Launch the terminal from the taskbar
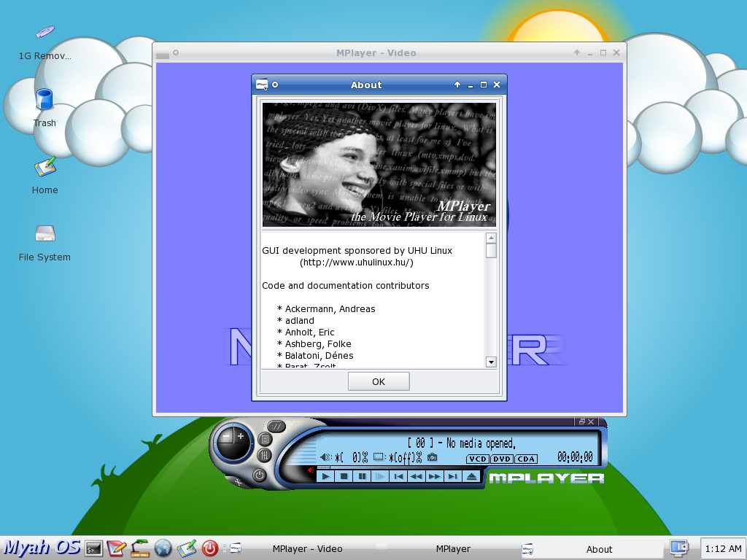The image size is (747, 560). pos(93,548)
